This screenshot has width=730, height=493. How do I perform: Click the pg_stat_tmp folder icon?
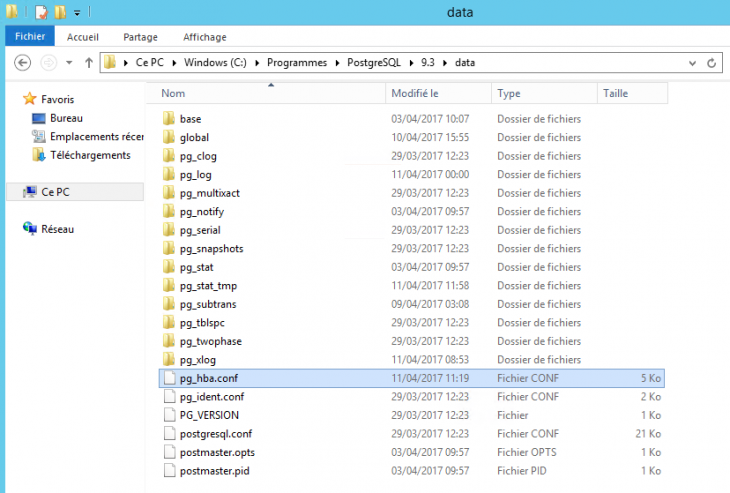click(x=169, y=285)
